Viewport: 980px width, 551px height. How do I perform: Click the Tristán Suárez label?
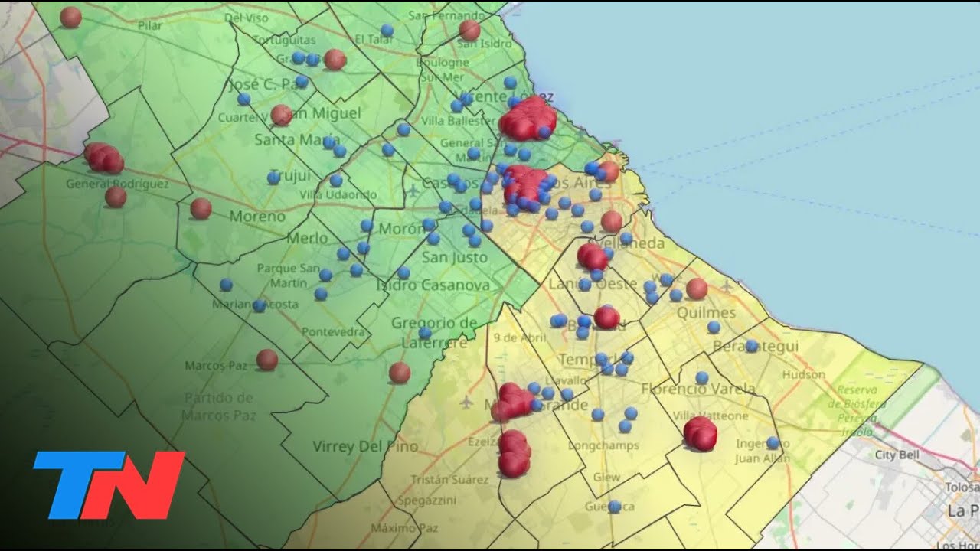pos(449,480)
